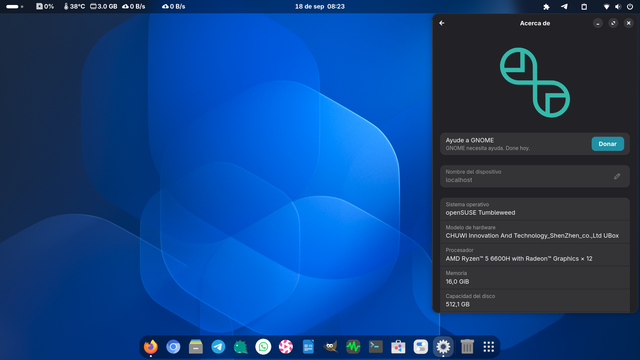Screen dimensions: 640x360
Task: Open the System Monitor dock icon
Action: [353, 347]
